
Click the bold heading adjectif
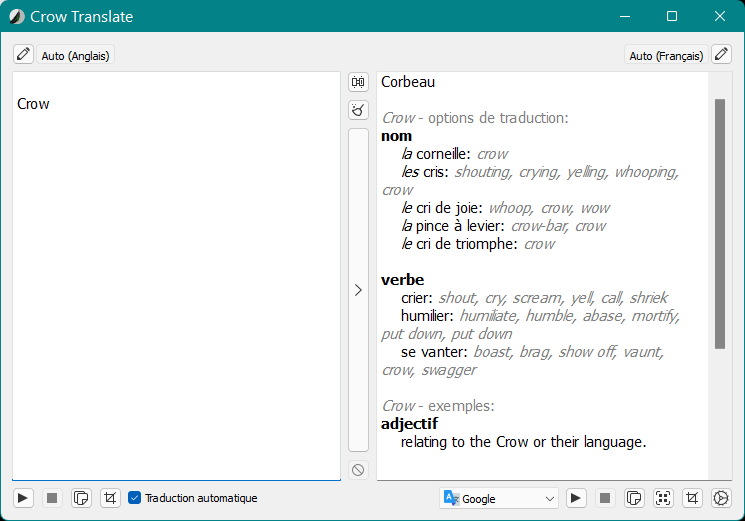click(x=410, y=424)
